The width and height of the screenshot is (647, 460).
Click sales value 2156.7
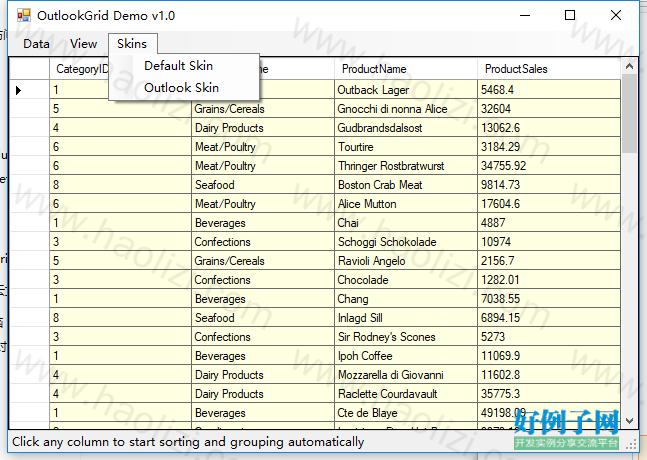[x=549, y=260]
